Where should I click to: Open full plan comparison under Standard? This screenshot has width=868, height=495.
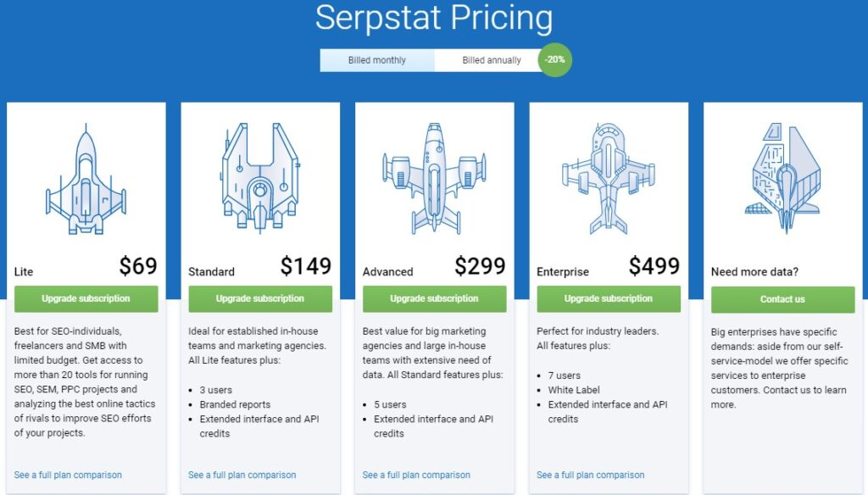coord(242,475)
